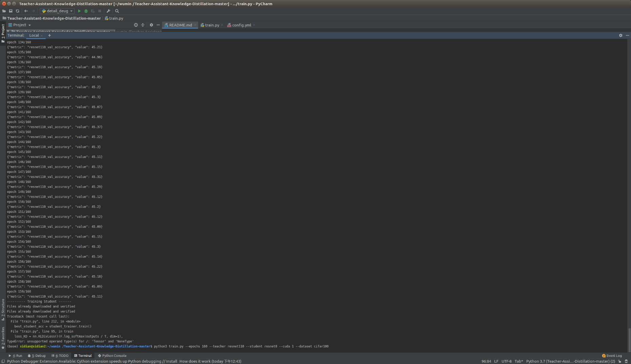Screen dimensions: 631x364
Task: Select scroll-from-source crosshair in Project panel
Action: (x=136, y=25)
